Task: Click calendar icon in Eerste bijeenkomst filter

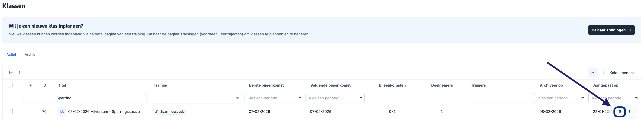Action: click(300, 98)
